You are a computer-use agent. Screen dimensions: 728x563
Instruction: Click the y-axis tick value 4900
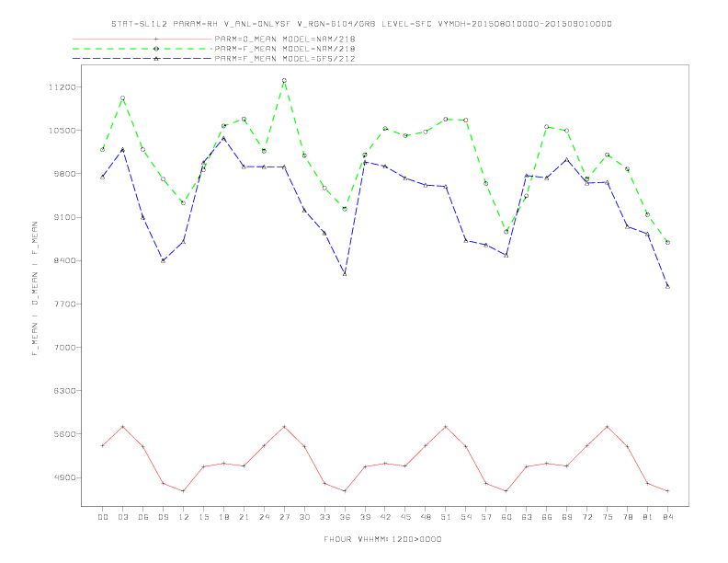click(64, 477)
